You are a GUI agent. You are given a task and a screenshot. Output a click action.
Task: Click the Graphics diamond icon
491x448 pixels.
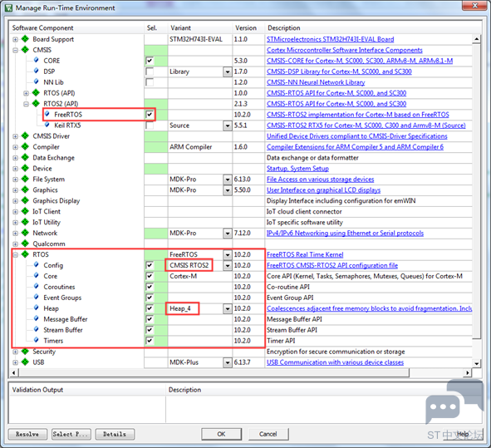pyautogui.click(x=25, y=190)
